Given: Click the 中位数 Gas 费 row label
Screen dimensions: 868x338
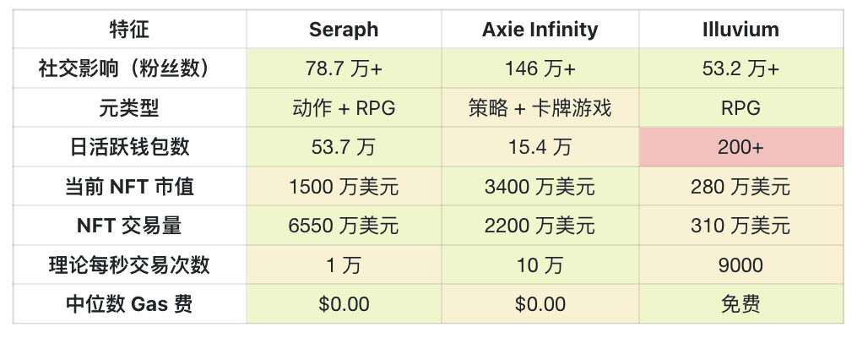Looking at the screenshot, I should 129,304.
